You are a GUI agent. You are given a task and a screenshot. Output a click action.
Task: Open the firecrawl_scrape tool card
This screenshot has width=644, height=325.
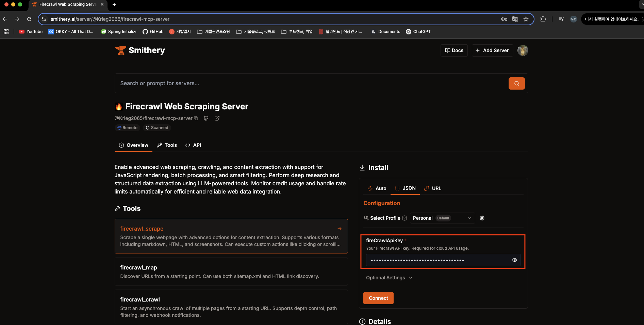[231, 236]
